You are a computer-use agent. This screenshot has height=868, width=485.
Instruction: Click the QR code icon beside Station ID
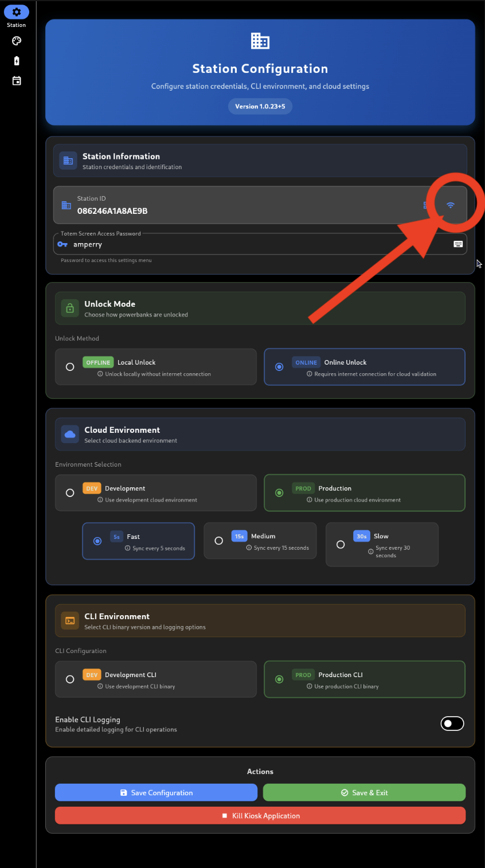(x=425, y=205)
